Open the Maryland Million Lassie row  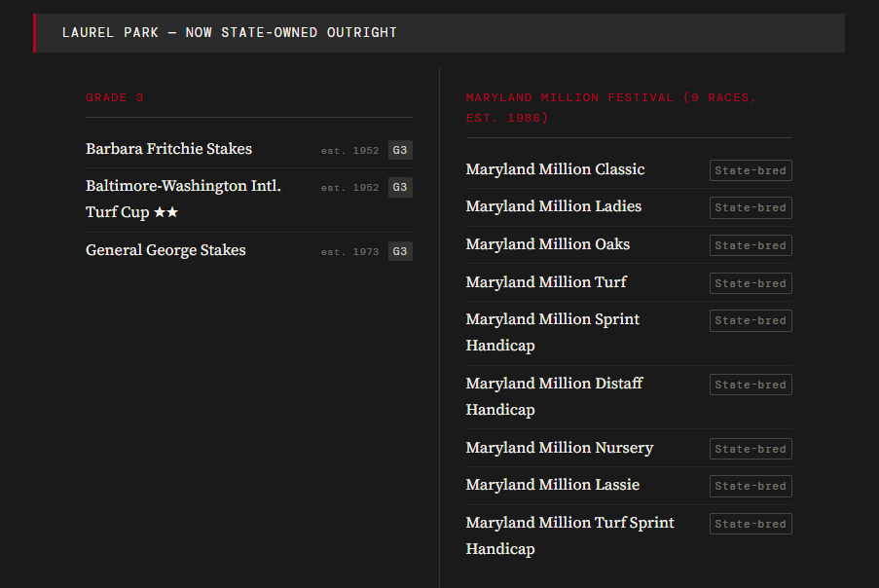(x=629, y=486)
